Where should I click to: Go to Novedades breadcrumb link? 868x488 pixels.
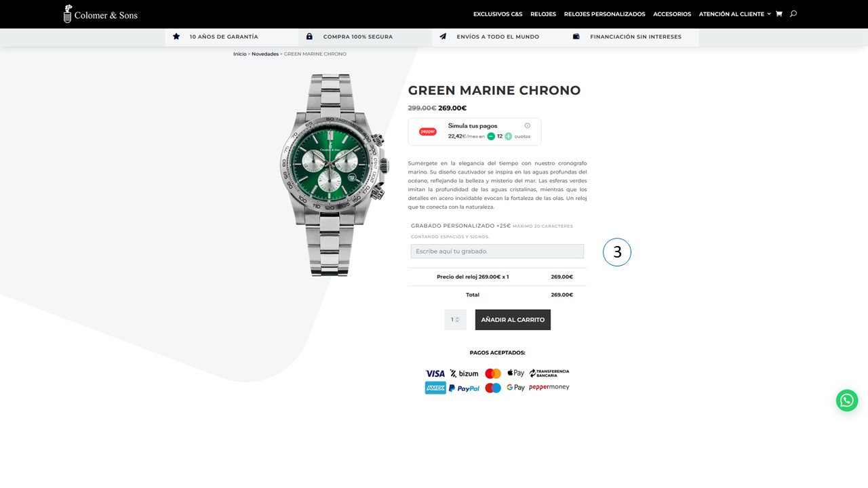tap(265, 54)
